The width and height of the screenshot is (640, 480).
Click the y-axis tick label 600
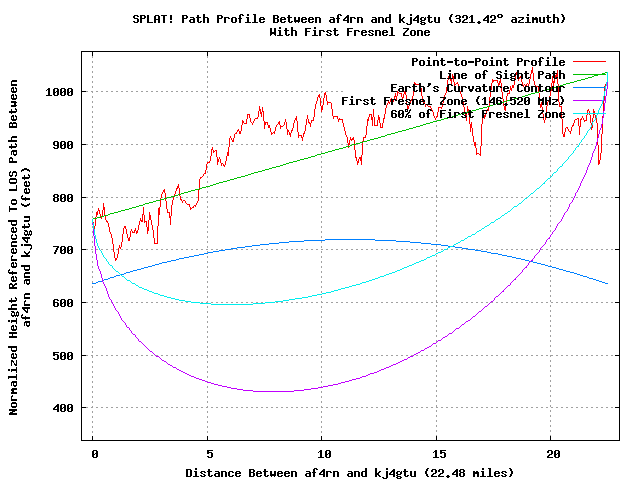[x=63, y=303]
